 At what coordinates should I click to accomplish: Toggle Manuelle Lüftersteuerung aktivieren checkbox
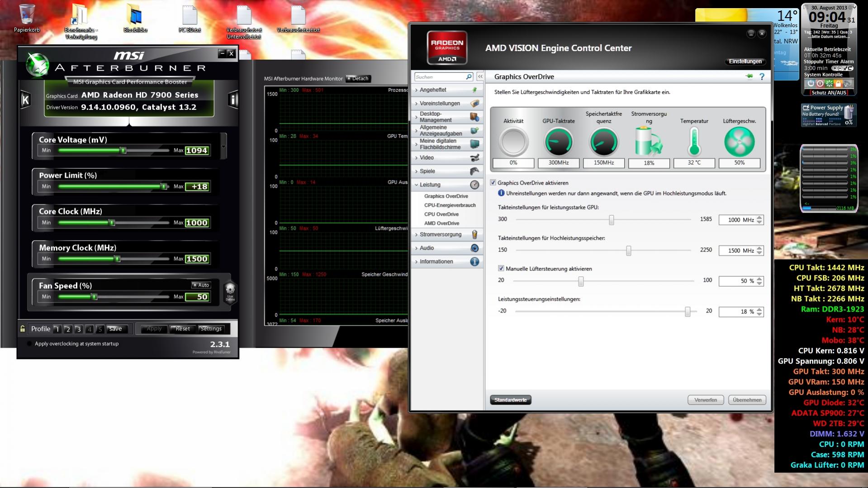point(501,269)
